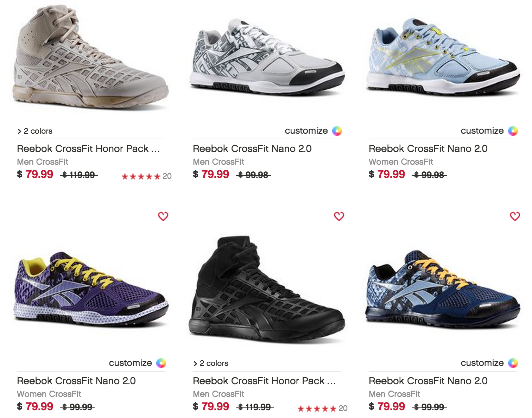
Task: Click customize label under the gray Nano 2.0
Action: pos(306,131)
